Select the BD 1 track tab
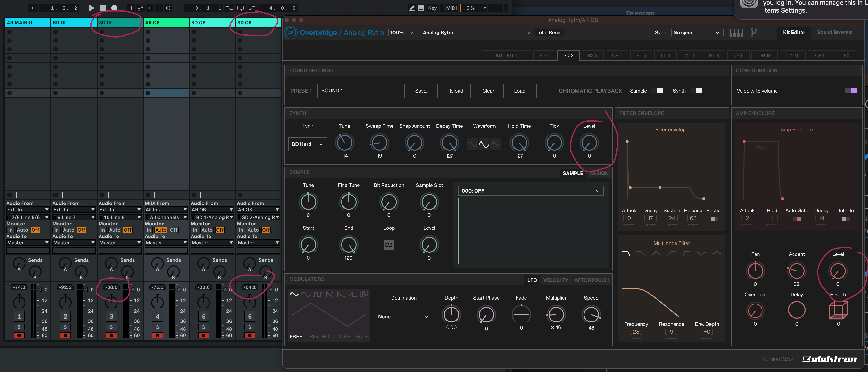The image size is (868, 372). point(544,55)
